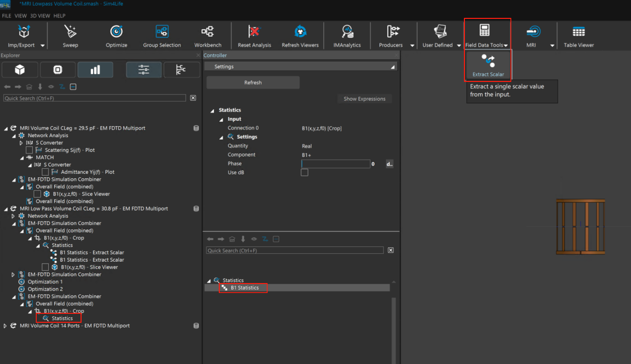The image size is (631, 364).
Task: Toggle the Use dB checkbox
Action: [304, 172]
